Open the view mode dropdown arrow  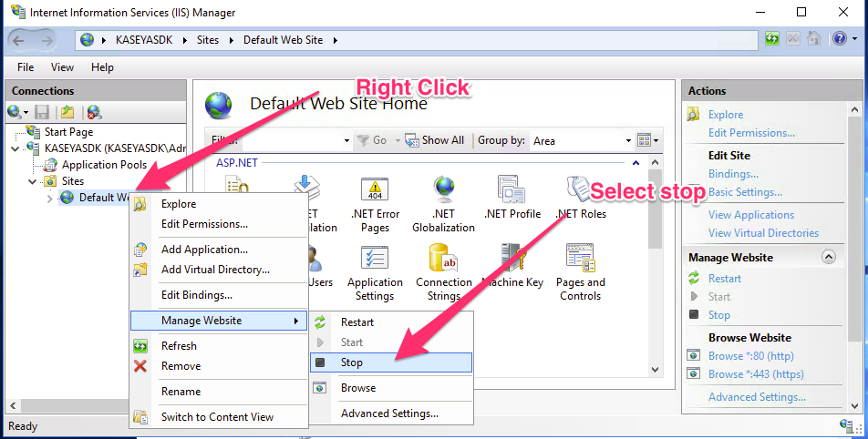pyautogui.click(x=656, y=140)
